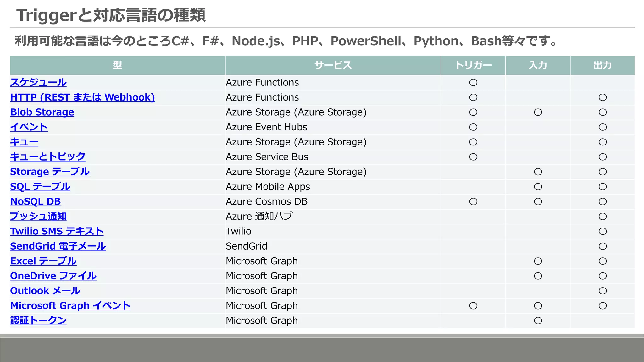The image size is (644, 362).
Task: Follow the Twilio SMS テキスト link
Action: (x=57, y=231)
